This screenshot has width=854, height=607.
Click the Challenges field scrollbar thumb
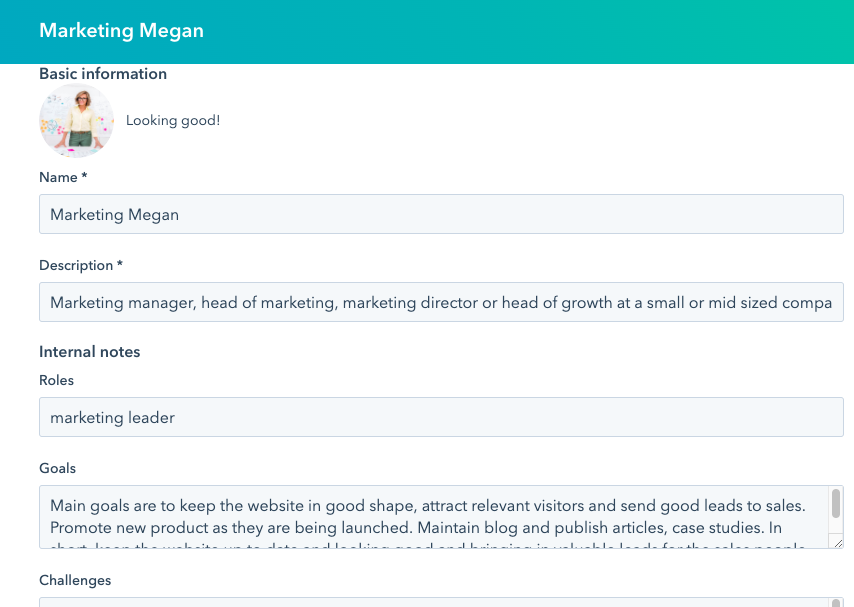click(x=836, y=602)
